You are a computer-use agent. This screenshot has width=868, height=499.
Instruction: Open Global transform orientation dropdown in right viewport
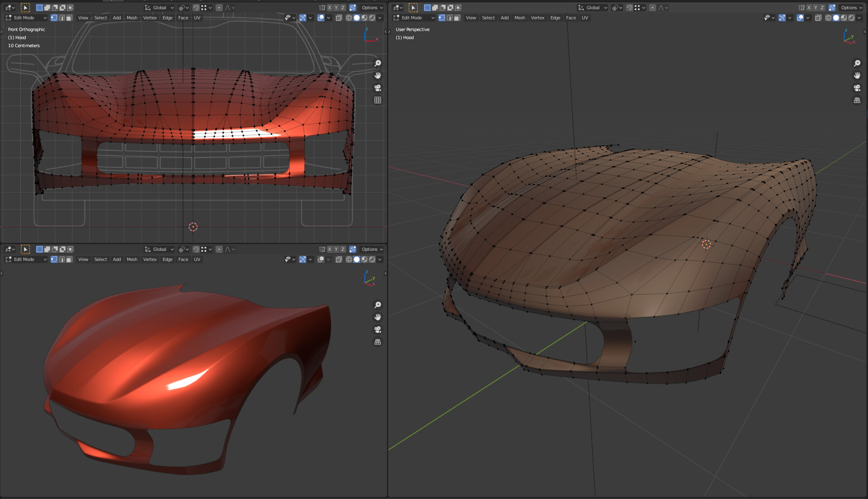(593, 8)
